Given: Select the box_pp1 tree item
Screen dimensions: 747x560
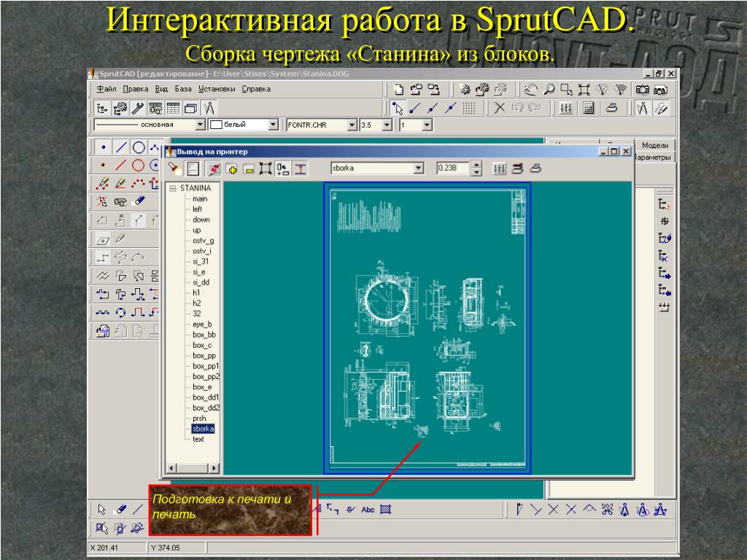Looking at the screenshot, I should click(x=205, y=366).
